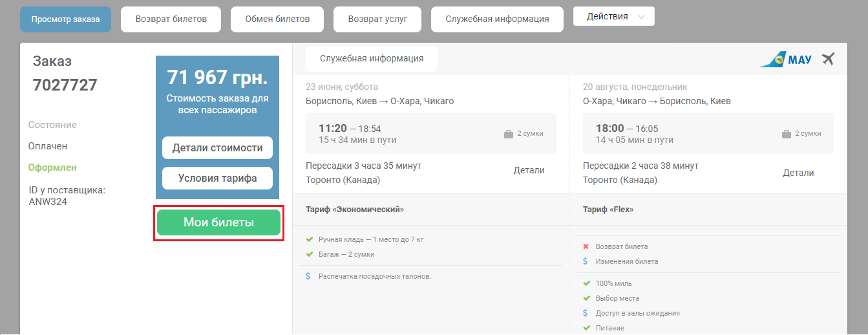Click red cross icon by Возврат билета
868x335 pixels.
(x=586, y=246)
